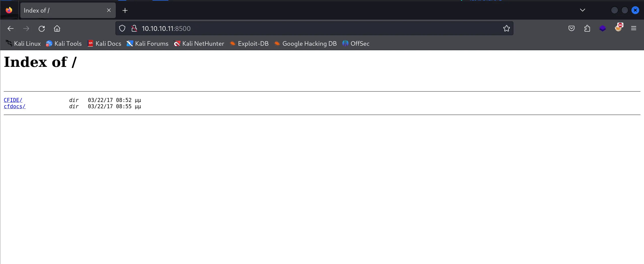Select the 'Index of /' tab
Screen dimensions: 644x264
point(63,11)
